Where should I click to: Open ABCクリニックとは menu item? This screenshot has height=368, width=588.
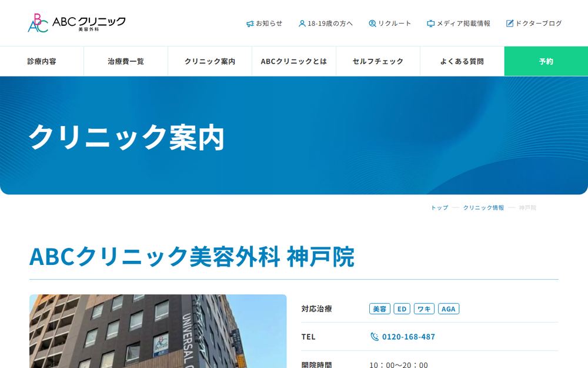(293, 61)
